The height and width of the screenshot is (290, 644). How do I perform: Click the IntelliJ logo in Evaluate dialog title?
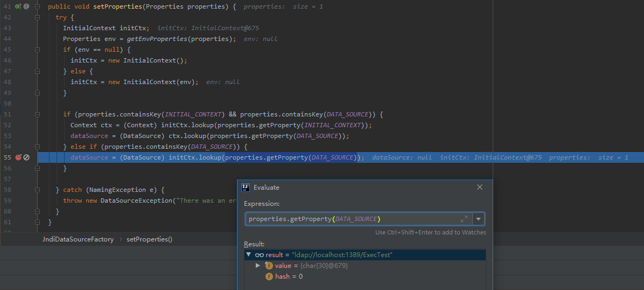pos(245,187)
